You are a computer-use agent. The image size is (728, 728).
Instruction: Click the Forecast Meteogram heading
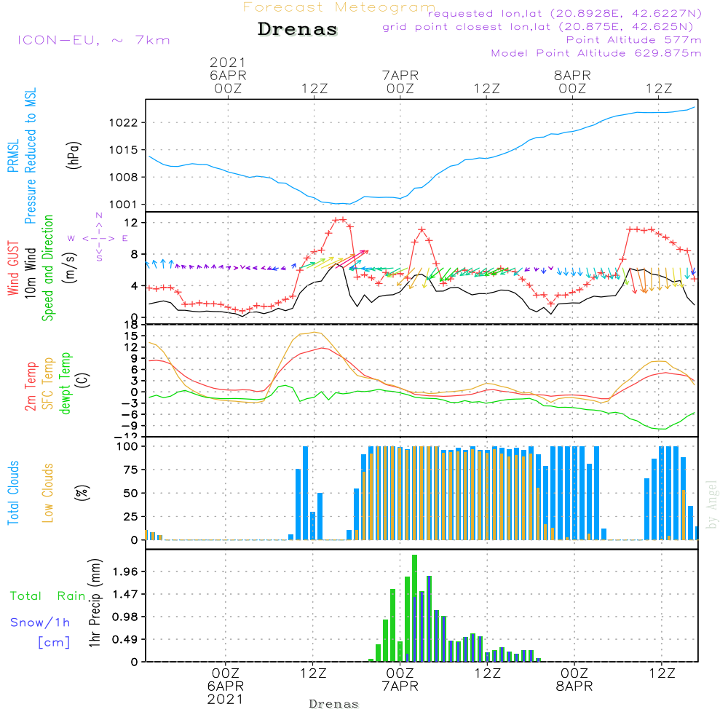point(339,7)
